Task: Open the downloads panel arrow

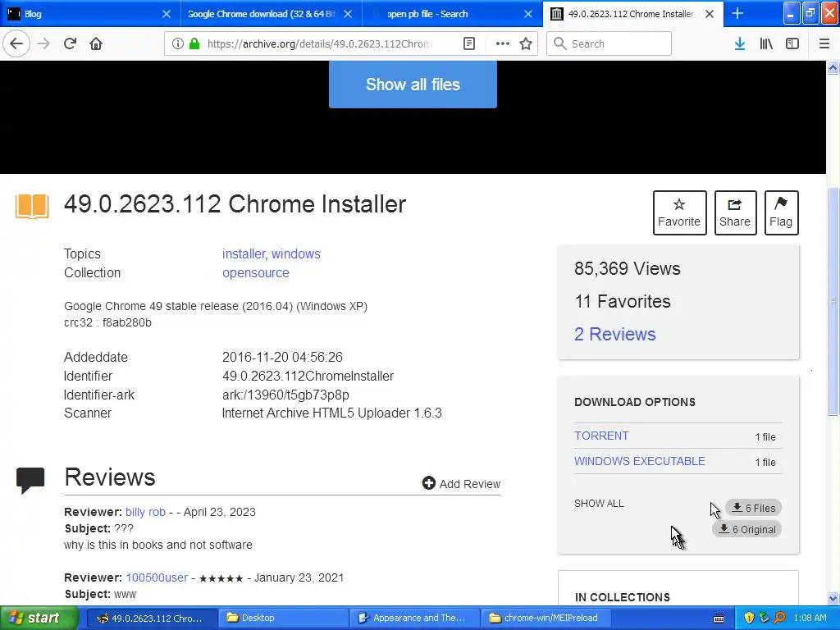Action: tap(739, 43)
